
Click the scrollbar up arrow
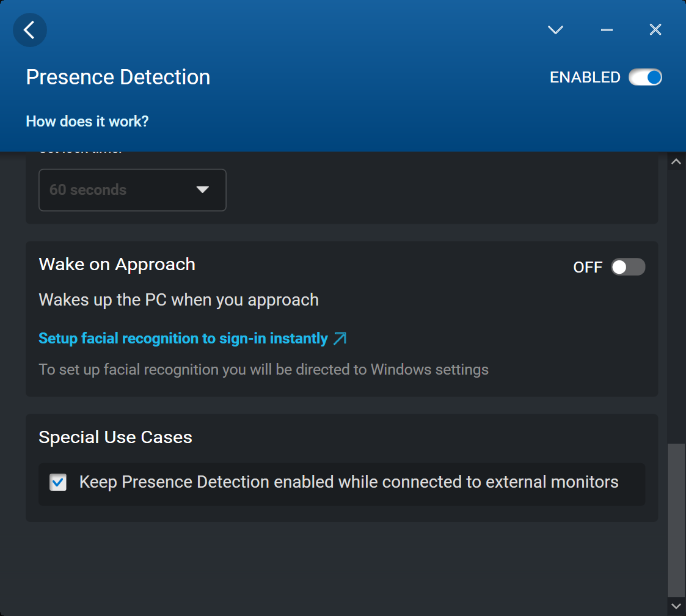coord(676,162)
